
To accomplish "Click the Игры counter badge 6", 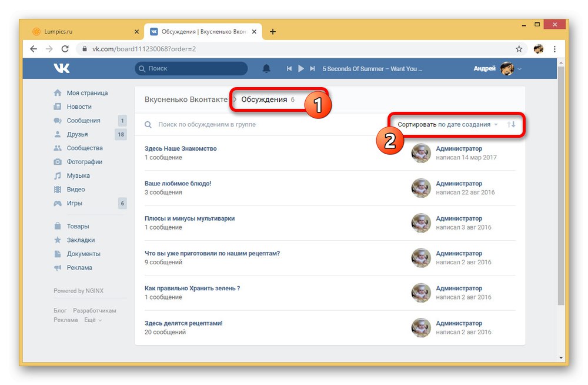I will pyautogui.click(x=122, y=203).
